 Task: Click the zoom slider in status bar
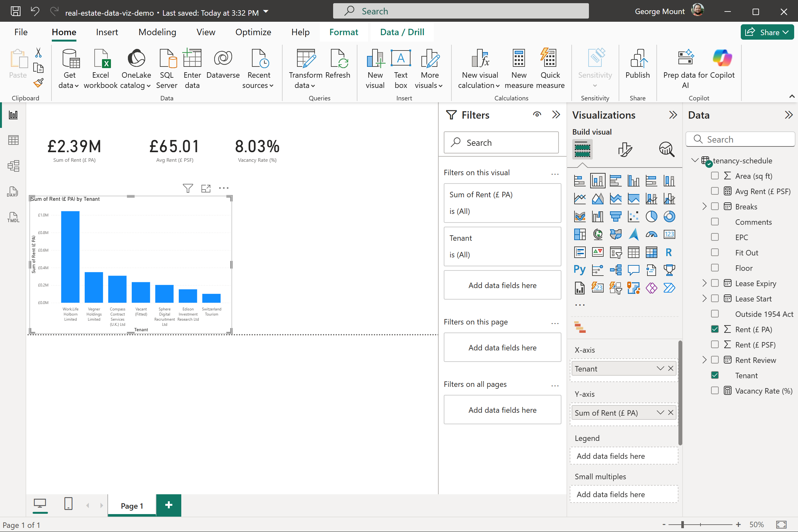(x=682, y=525)
